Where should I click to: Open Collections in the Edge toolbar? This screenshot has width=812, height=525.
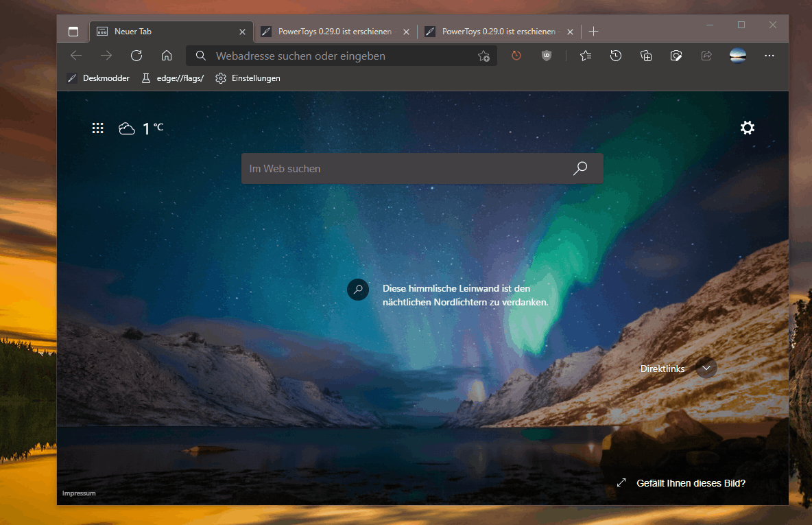(645, 56)
